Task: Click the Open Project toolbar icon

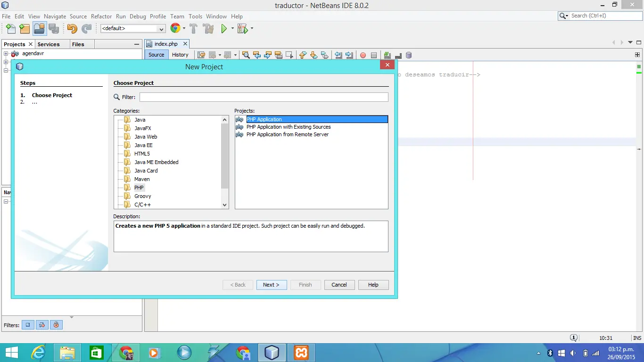Action: click(39, 29)
